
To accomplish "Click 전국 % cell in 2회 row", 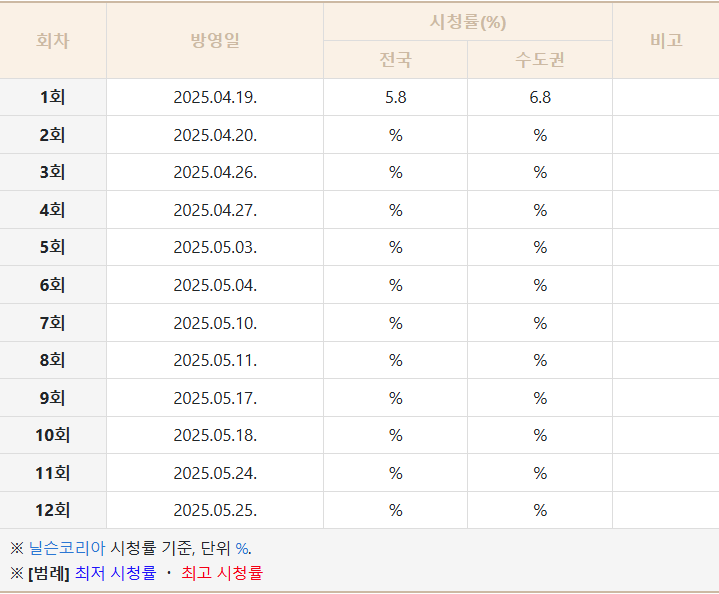I will 396,135.
